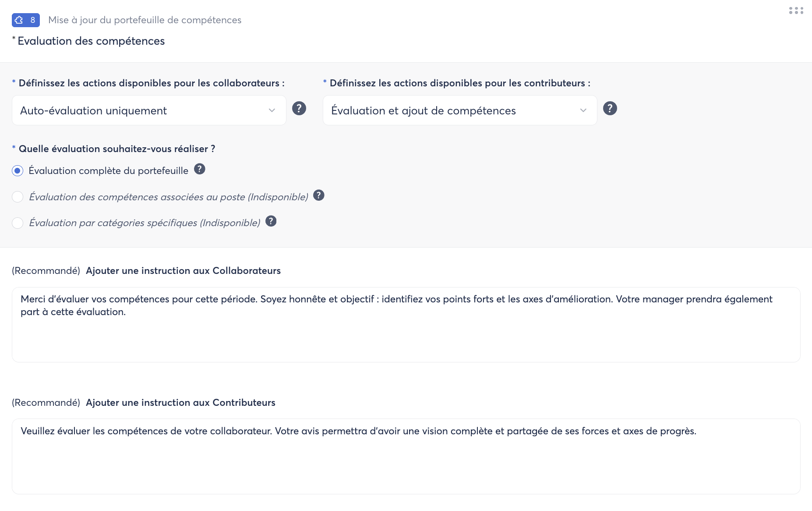
Task: Show help for catégories spécifiques evaluation
Action: 271,221
